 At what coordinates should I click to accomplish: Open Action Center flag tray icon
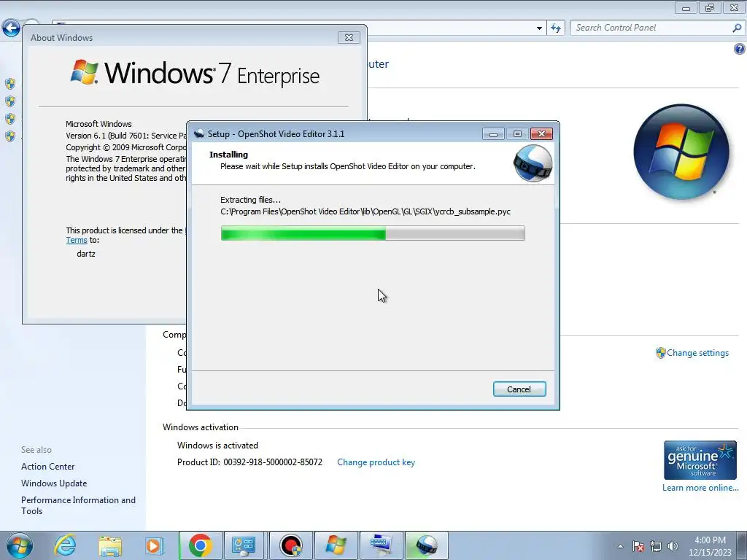638,546
